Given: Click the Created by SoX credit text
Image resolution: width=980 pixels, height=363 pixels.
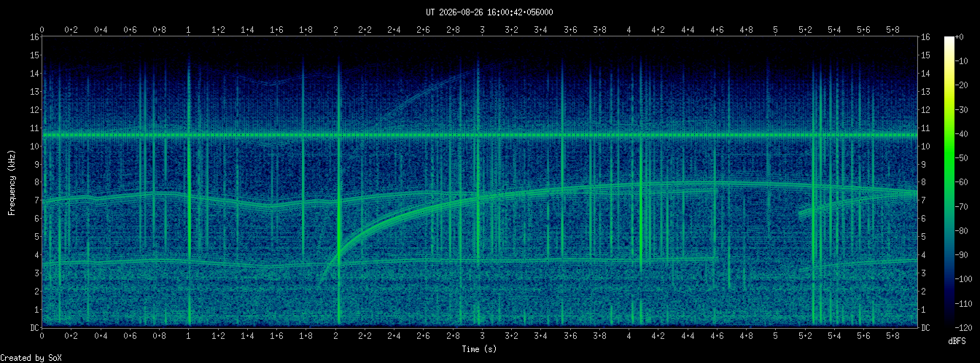Looking at the screenshot, I should coord(26,357).
